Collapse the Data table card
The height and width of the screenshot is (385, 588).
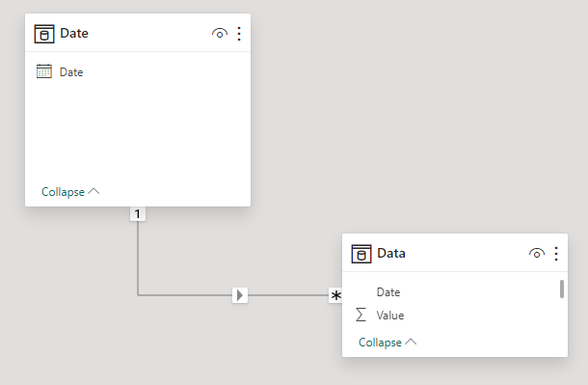[388, 343]
